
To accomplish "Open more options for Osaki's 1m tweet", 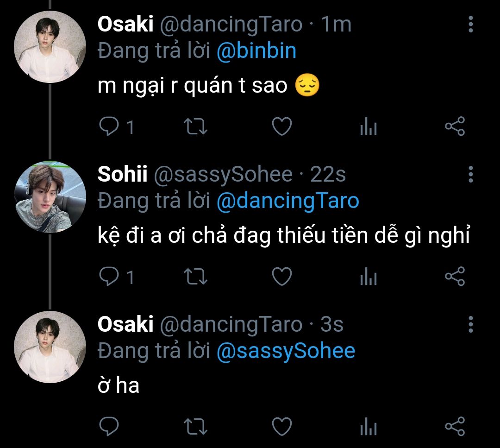I will [x=471, y=24].
